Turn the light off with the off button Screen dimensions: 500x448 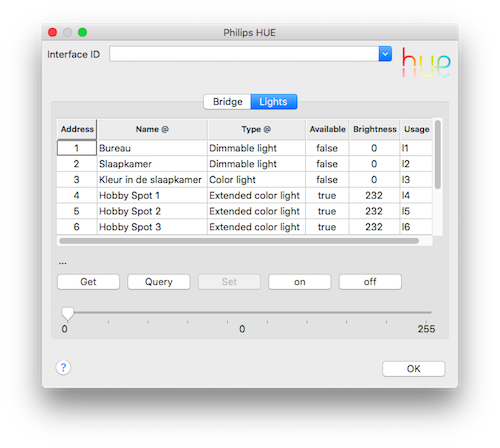point(370,282)
